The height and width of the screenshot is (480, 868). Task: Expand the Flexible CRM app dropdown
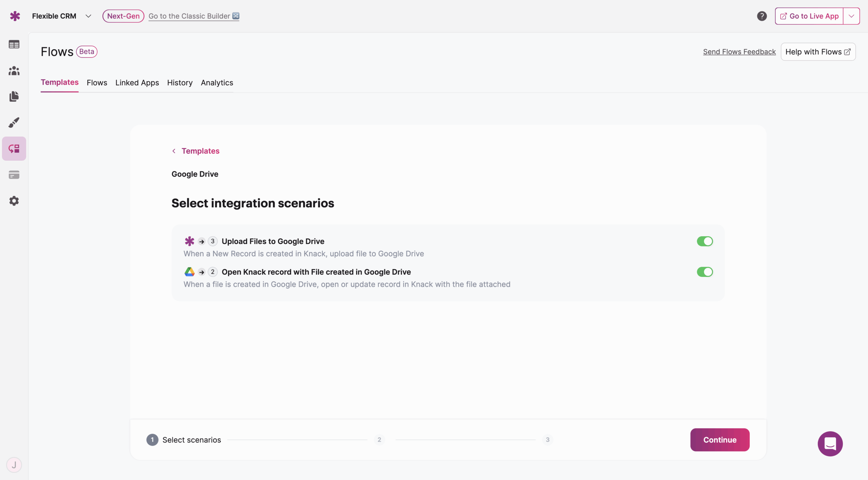(88, 16)
